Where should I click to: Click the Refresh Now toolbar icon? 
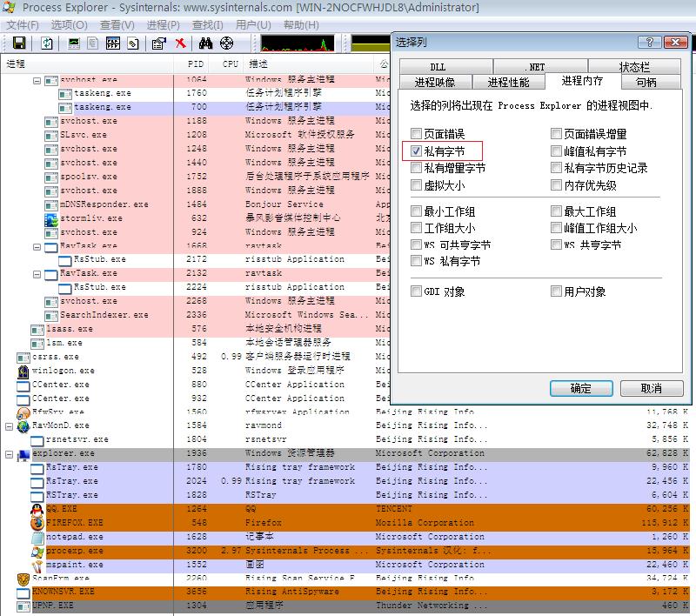tap(47, 43)
